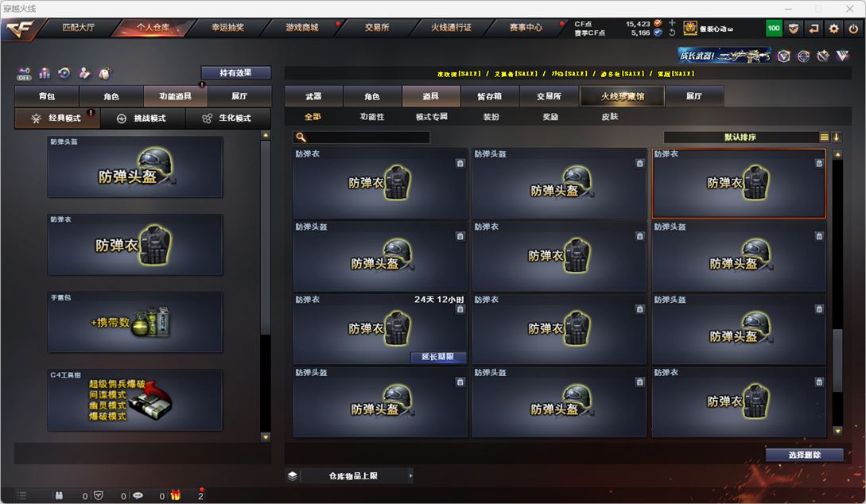Screen dimensions: 866x504
Task: Click the 延长期限 button
Action: 438,357
